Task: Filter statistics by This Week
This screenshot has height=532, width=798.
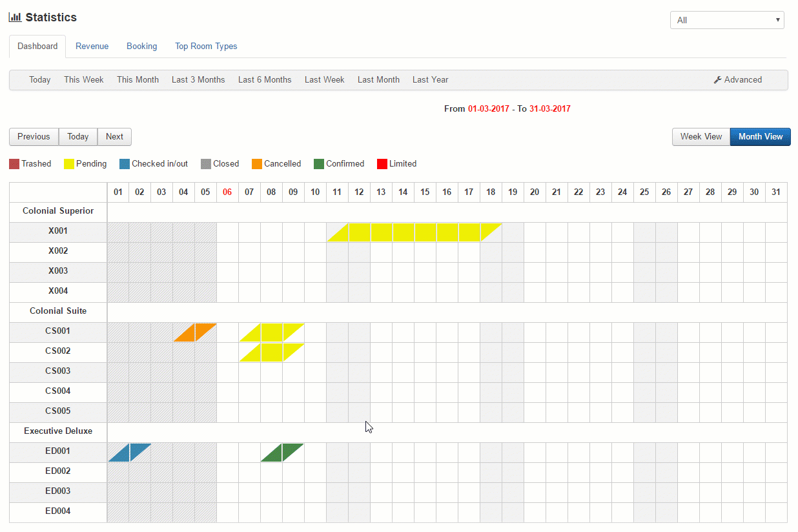Action: pyautogui.click(x=84, y=80)
